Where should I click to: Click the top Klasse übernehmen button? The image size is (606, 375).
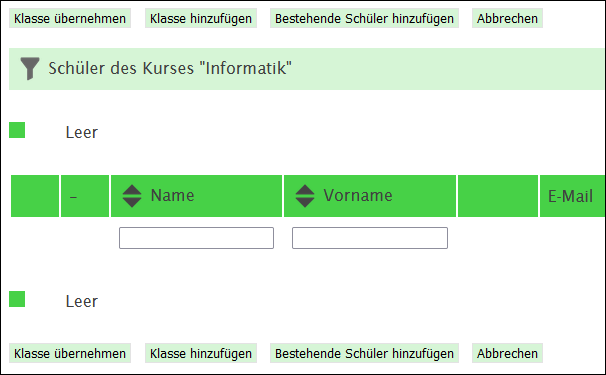coord(70,18)
